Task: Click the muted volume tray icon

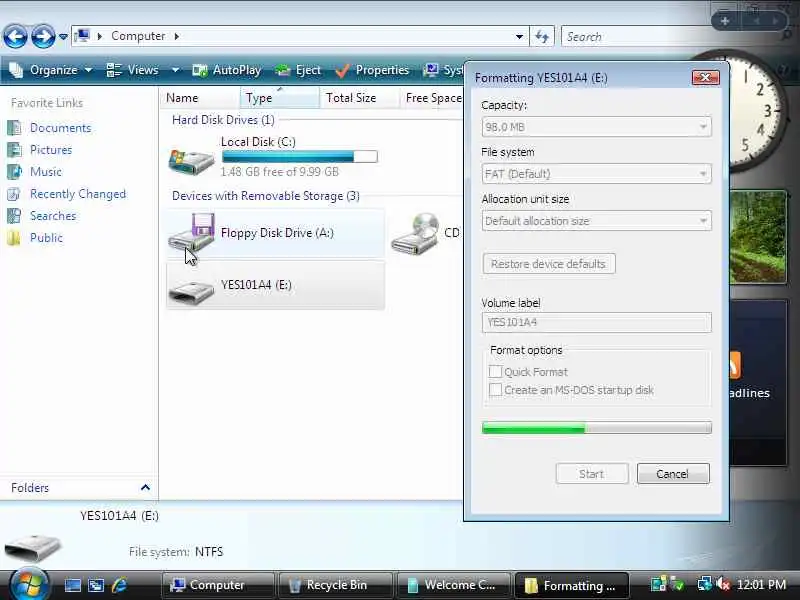Action: point(723,584)
